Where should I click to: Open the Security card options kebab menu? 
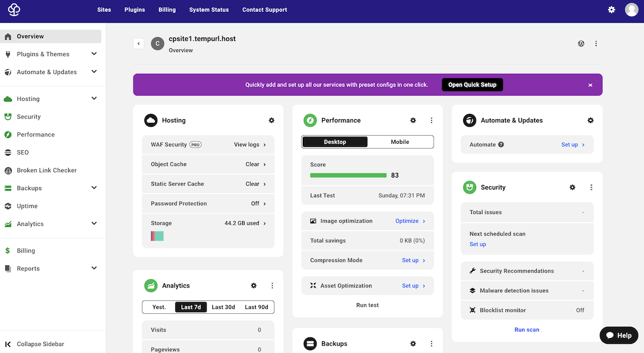[591, 187]
